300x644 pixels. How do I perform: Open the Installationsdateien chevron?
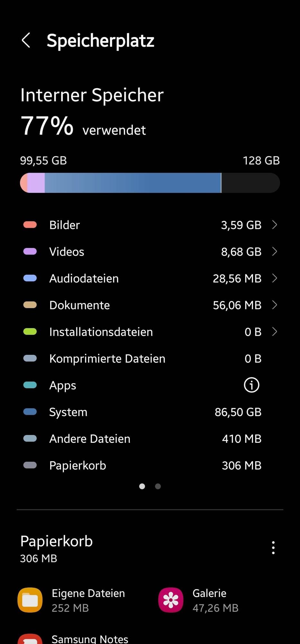tap(274, 332)
